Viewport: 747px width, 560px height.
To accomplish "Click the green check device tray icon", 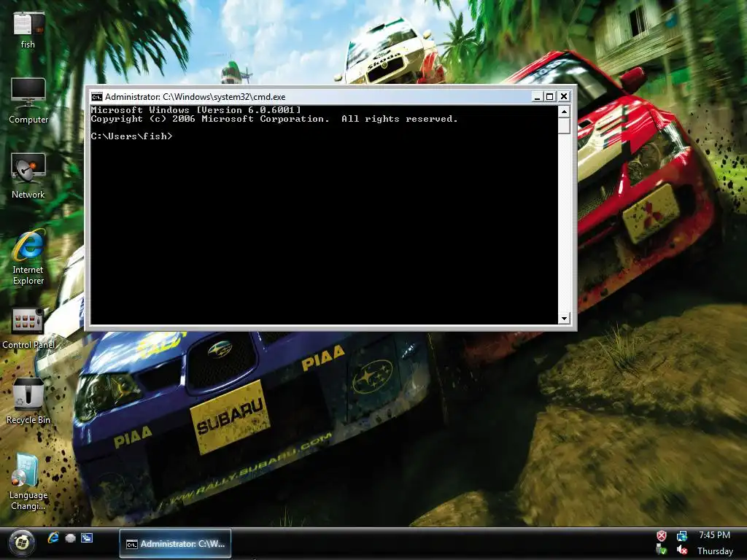I will [662, 551].
